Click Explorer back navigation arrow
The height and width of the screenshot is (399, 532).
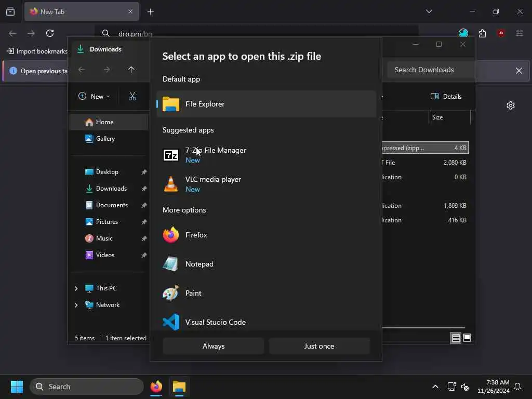click(82, 70)
